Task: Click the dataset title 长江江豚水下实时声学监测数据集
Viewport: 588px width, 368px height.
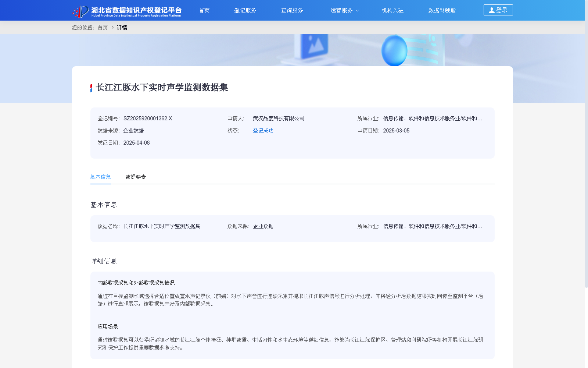Action: pyautogui.click(x=162, y=88)
